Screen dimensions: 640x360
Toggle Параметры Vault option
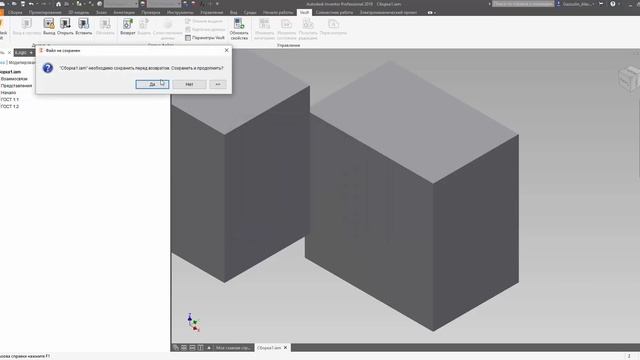pos(204,38)
